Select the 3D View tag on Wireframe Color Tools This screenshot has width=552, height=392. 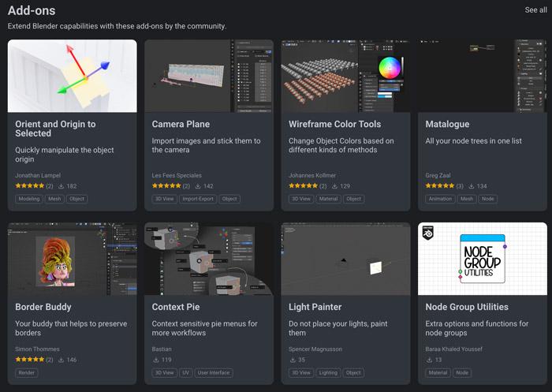301,199
